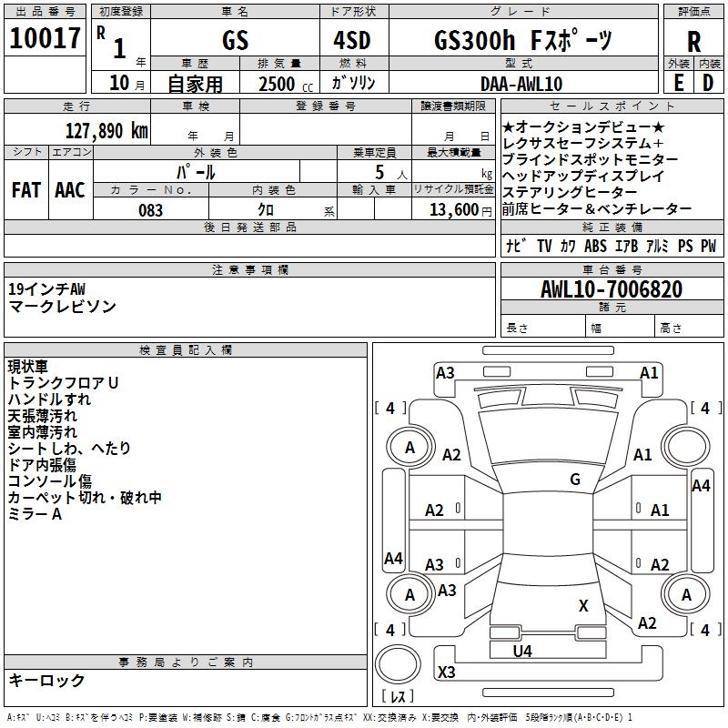Image resolution: width=728 pixels, height=728 pixels.
Task: Click windshield damage mark G on diagram
Action: [x=575, y=480]
